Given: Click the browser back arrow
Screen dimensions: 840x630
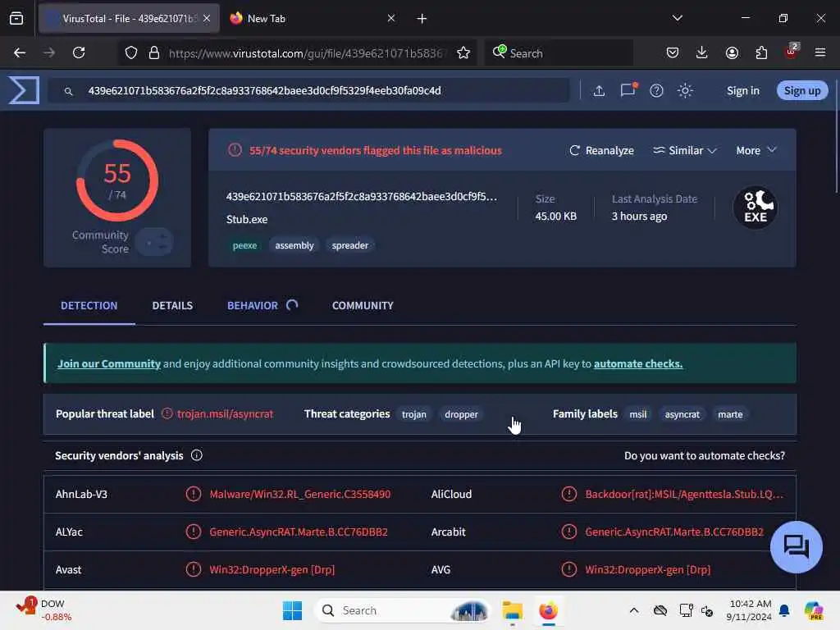Looking at the screenshot, I should click(20, 52).
